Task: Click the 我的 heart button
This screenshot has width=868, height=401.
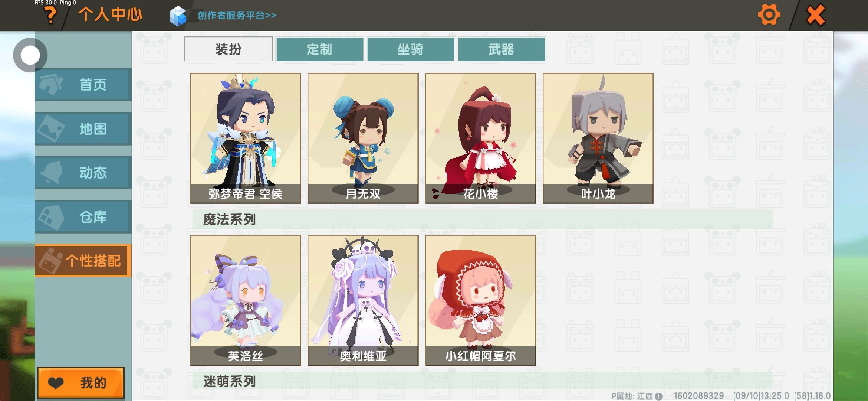Action: pos(81,383)
